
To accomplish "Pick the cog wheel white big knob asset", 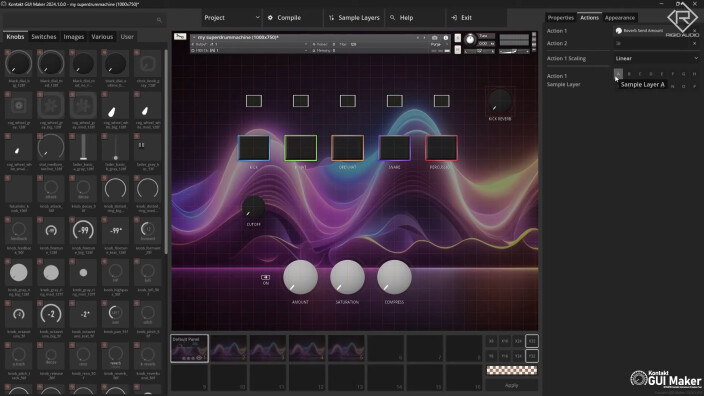I will (x=115, y=106).
